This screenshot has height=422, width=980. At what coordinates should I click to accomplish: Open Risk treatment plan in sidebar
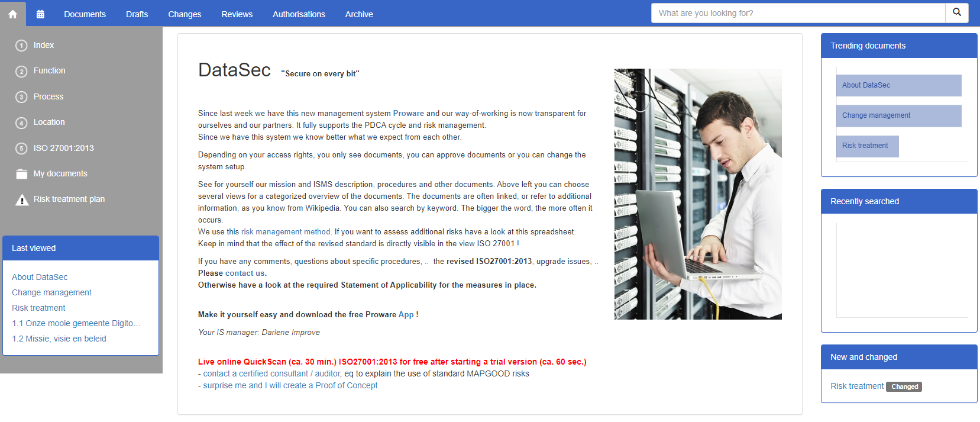click(69, 199)
